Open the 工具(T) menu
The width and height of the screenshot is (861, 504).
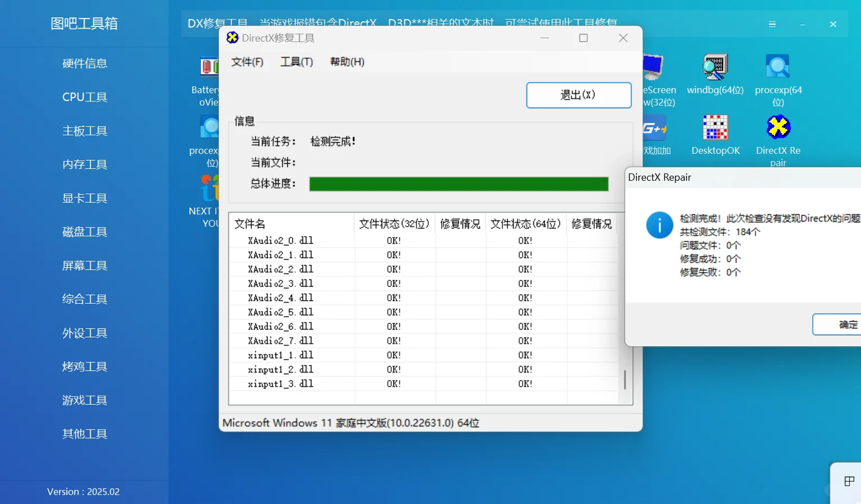[297, 62]
